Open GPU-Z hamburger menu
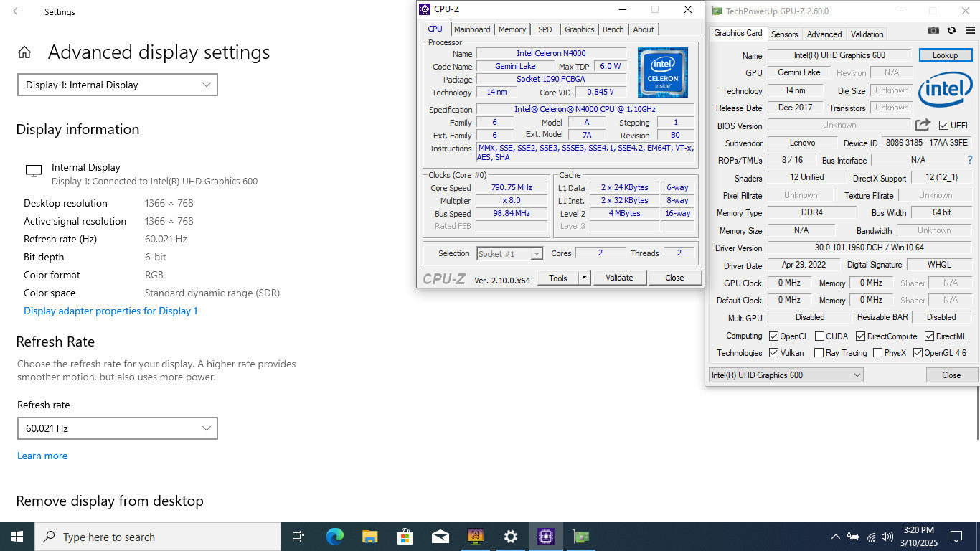The height and width of the screenshot is (551, 980). 970,30
